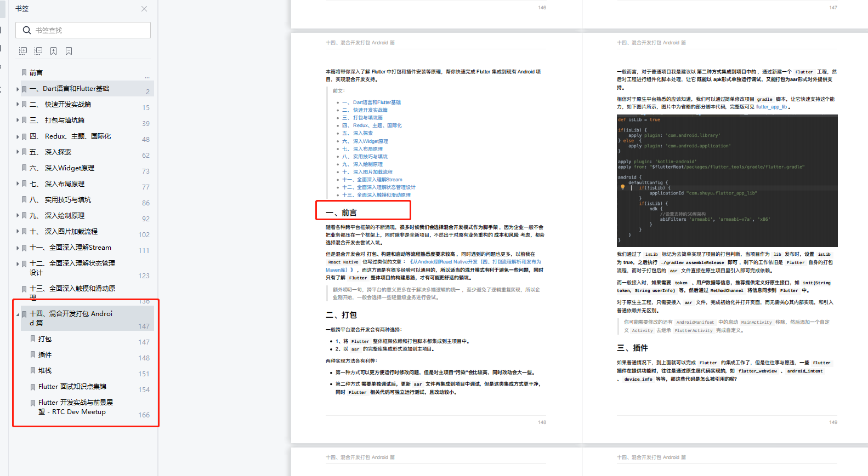Click document link 十一、全面深入理解Stream in 前文 list
Screen dimensions: 868x476
pyautogui.click(x=372, y=180)
